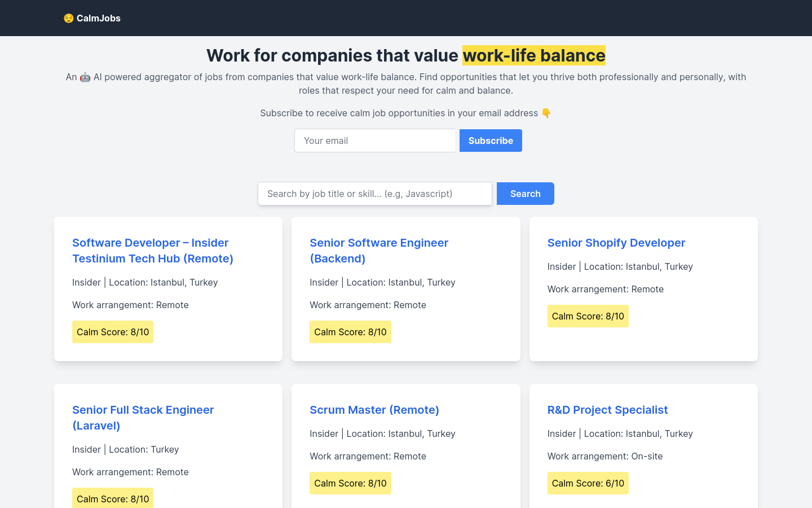Click inside the email address field
The height and width of the screenshot is (508, 812).
click(x=375, y=141)
